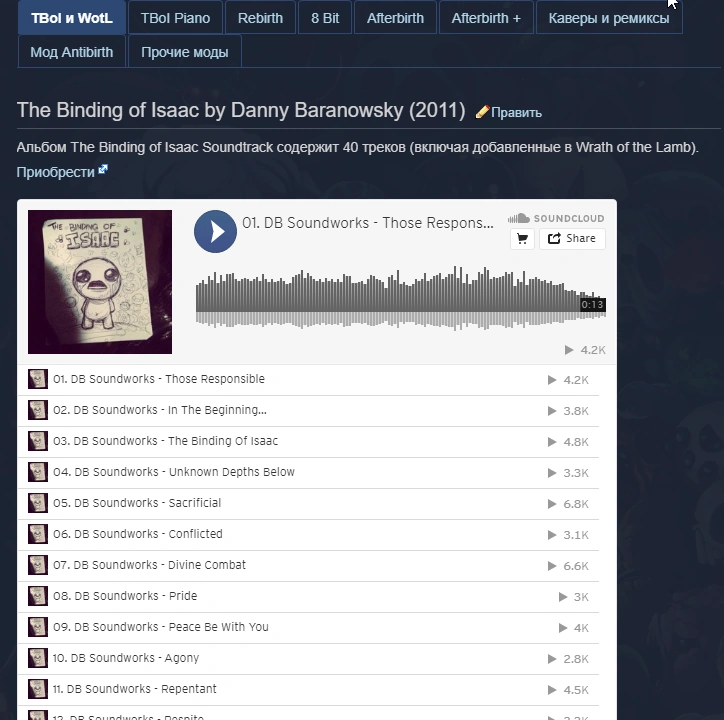Click the external link icon after Приобрести
Viewport: 724px width, 720px height.
point(103,169)
